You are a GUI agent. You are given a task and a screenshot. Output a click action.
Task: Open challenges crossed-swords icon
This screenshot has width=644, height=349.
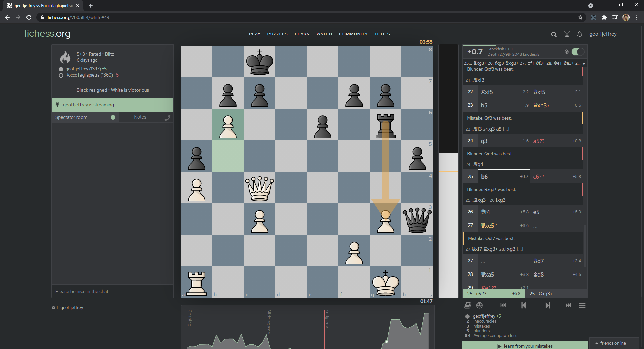click(x=567, y=34)
